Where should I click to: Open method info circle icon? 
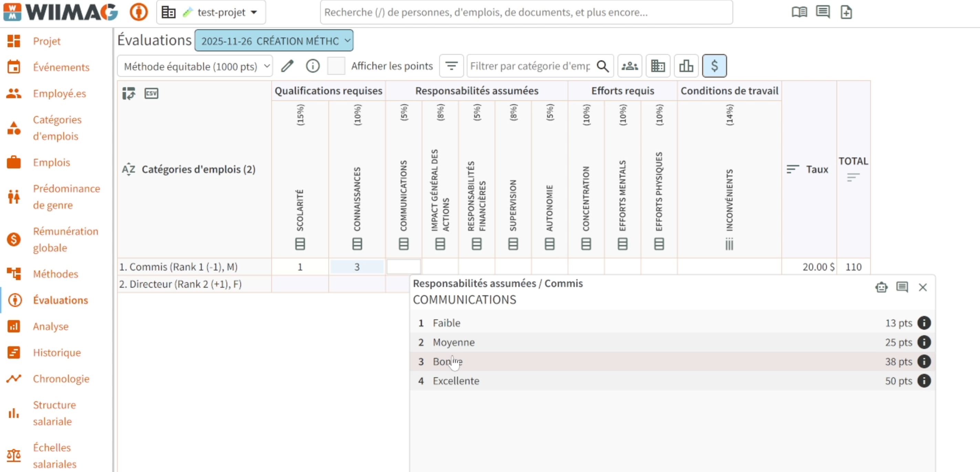pos(313,66)
